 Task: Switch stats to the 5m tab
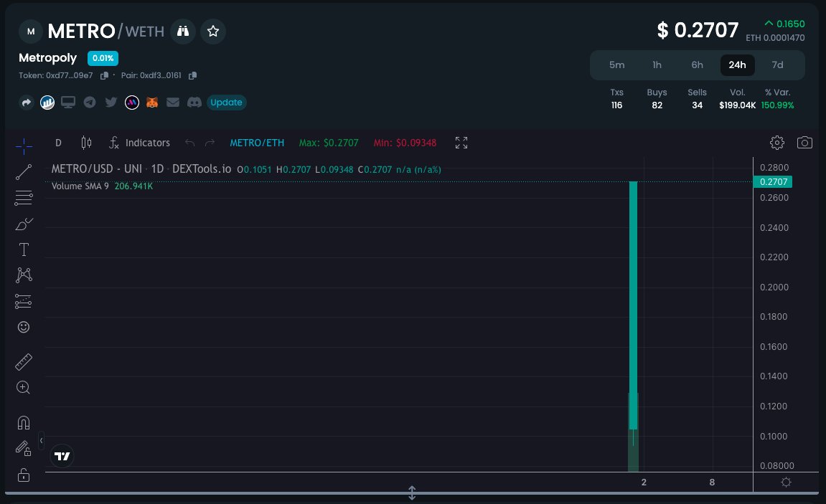[x=617, y=65]
